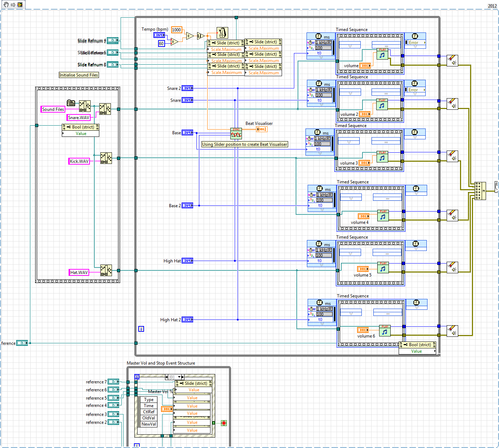
Task: Select the reference 2 refnum terminal
Action: click(x=113, y=422)
